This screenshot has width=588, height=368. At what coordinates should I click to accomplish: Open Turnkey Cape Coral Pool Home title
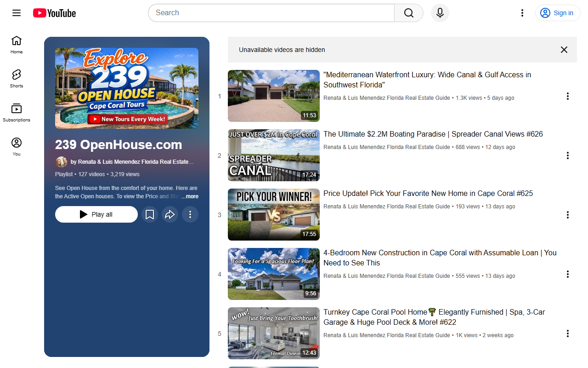(x=434, y=317)
